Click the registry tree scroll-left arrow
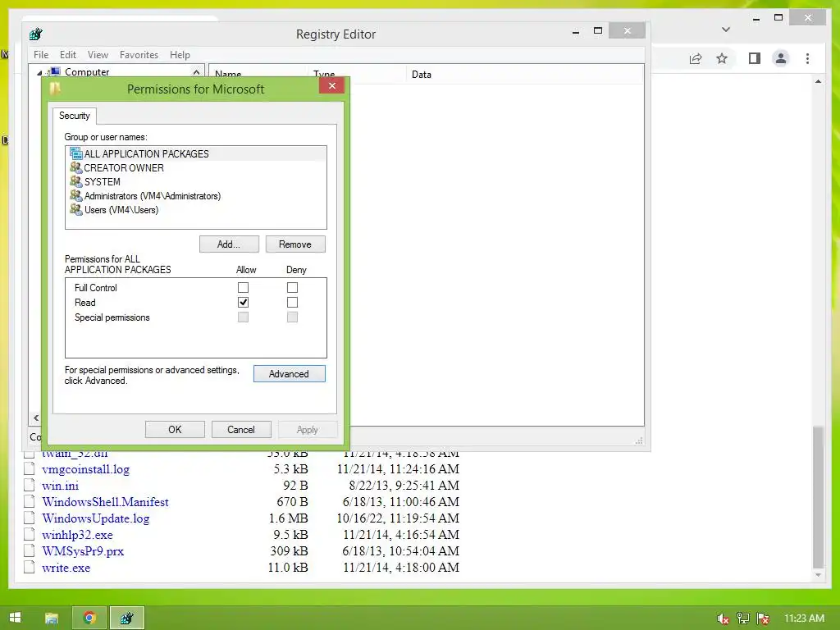 point(36,418)
